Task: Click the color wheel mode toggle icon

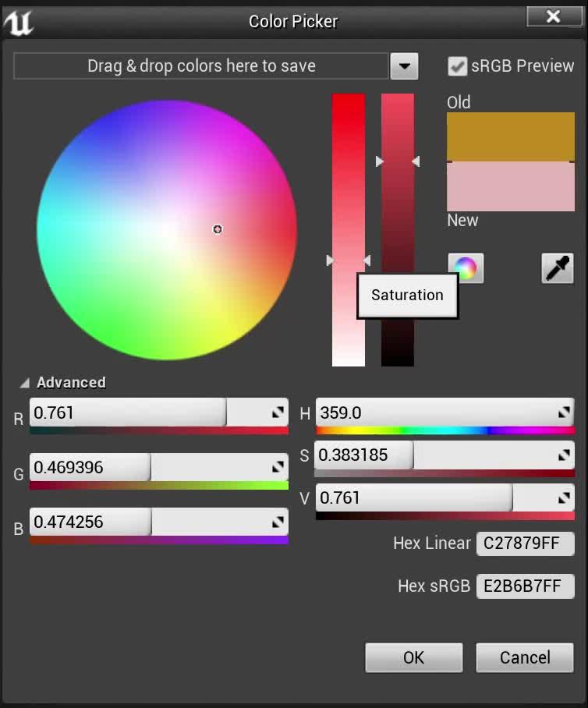Action: click(x=466, y=267)
